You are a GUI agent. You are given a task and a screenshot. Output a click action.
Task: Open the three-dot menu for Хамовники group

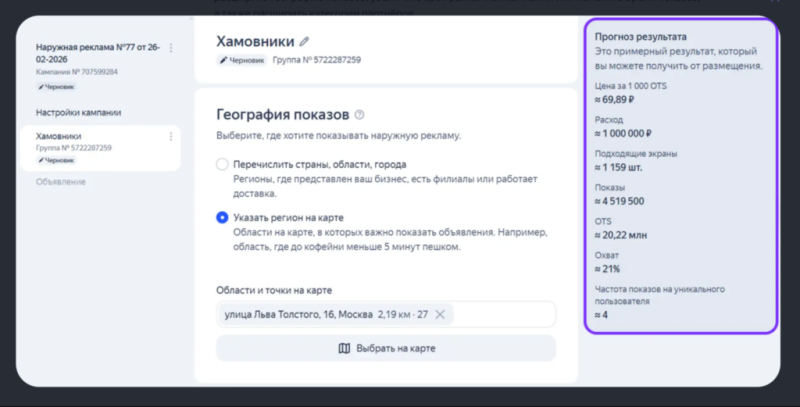pyautogui.click(x=171, y=136)
